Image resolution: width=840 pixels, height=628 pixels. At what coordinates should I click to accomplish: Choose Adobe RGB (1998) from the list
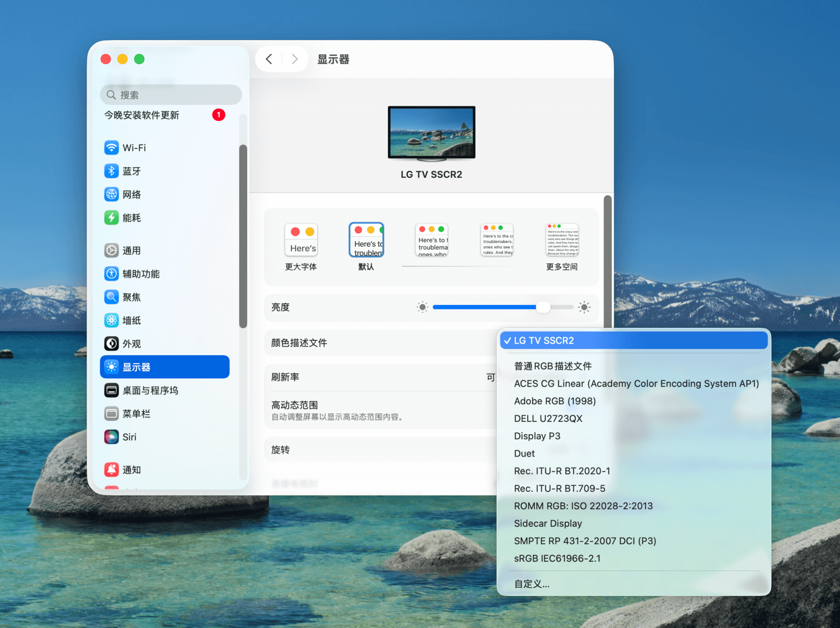555,401
